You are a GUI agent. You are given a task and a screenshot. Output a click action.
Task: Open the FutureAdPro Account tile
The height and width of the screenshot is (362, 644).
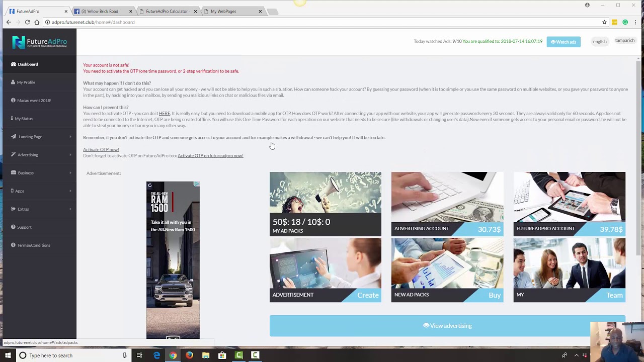pos(570,204)
